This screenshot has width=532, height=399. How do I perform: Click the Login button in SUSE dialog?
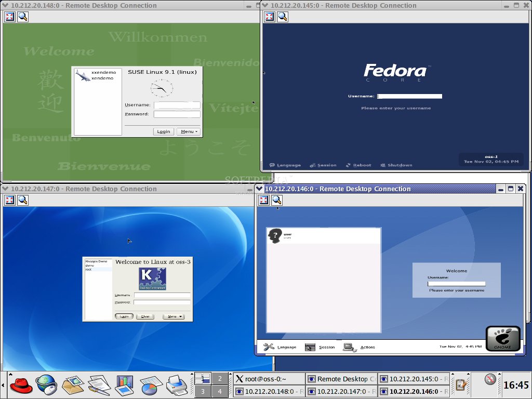pos(164,131)
